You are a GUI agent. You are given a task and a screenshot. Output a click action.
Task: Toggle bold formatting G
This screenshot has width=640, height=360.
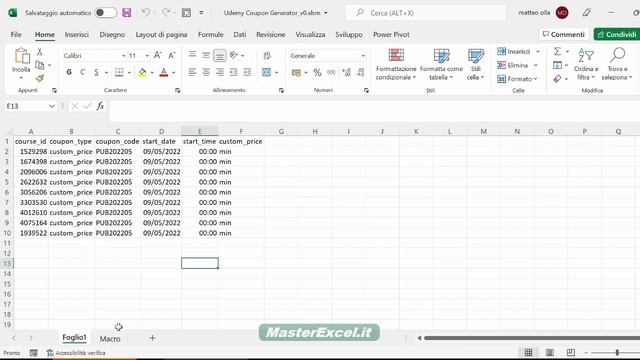[x=69, y=72]
